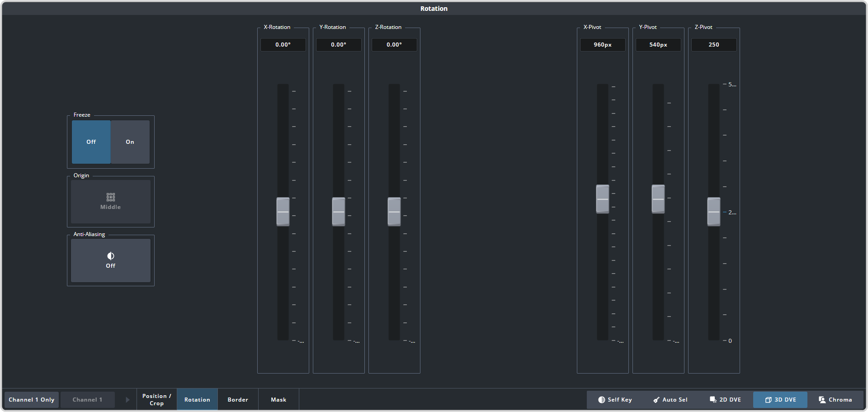868x412 pixels.
Task: Click the Chroma key icon
Action: (x=822, y=400)
